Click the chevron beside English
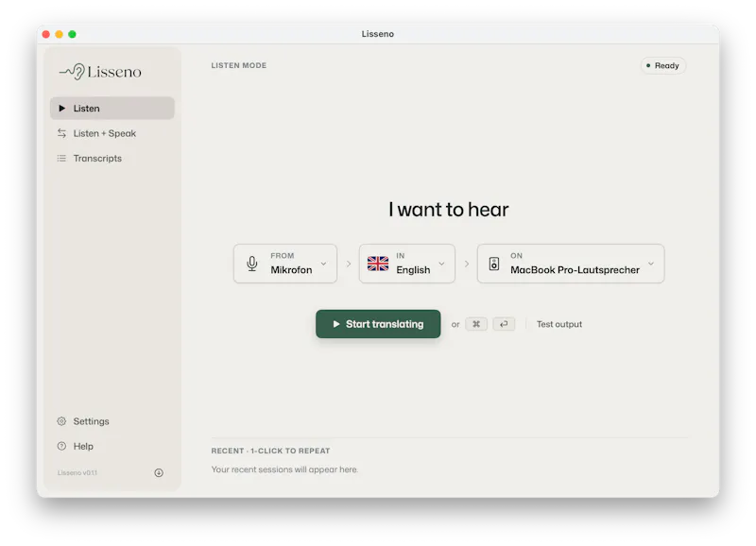 (x=441, y=264)
